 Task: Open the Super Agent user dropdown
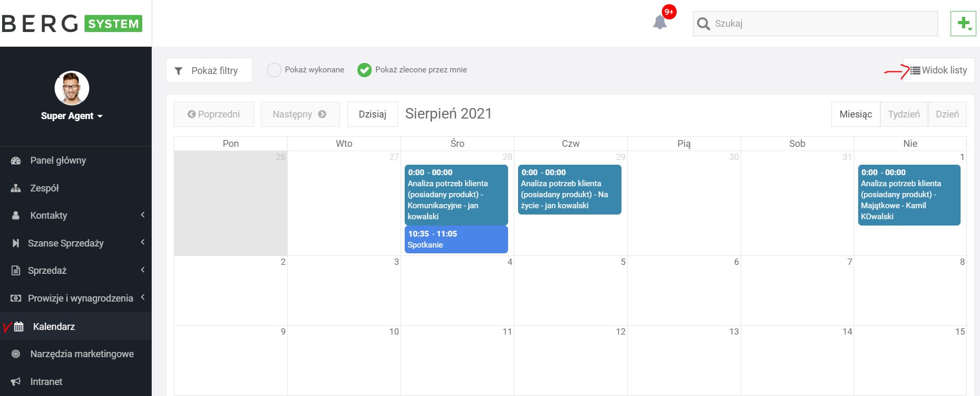tap(72, 116)
